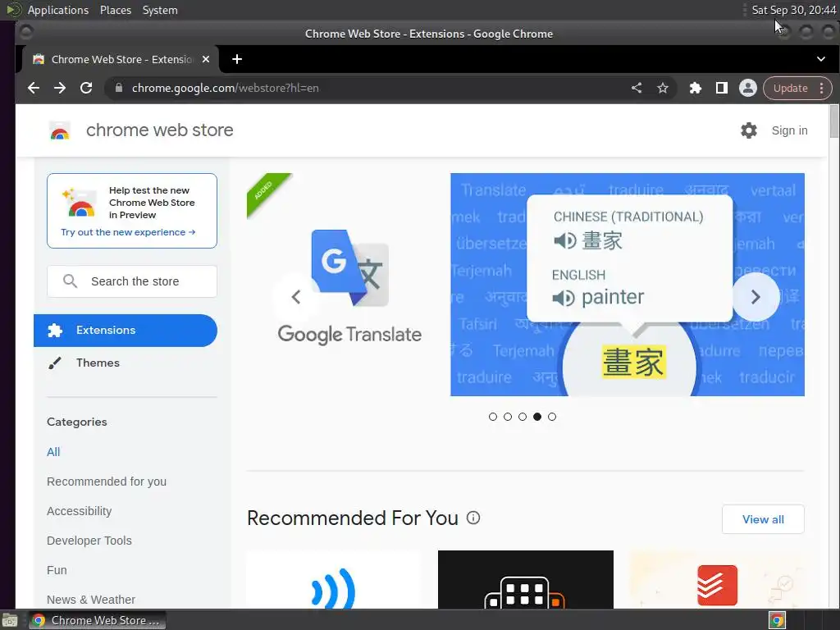Click the Recommended For You heading

(x=353, y=518)
